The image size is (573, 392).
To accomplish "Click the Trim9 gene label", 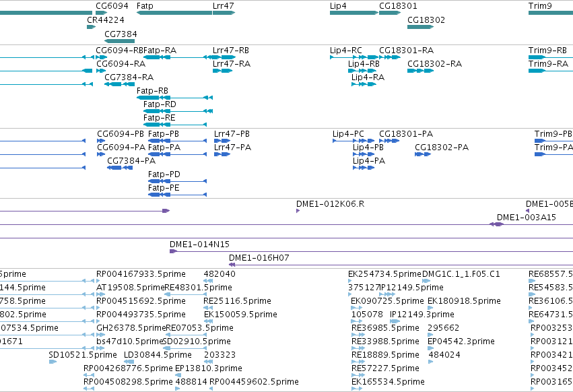I will click(540, 6).
